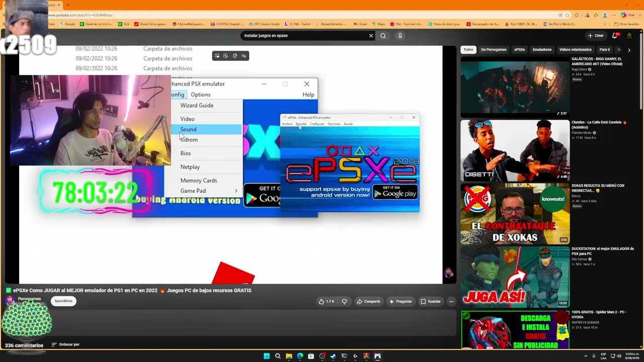Open the Ordenar por sort dropdown
Image resolution: width=644 pixels, height=362 pixels.
[x=65, y=345]
